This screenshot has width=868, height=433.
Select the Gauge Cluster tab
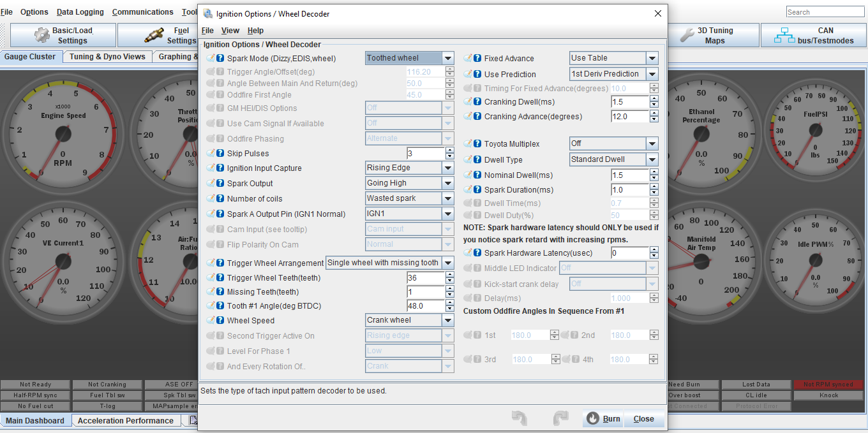click(30, 57)
